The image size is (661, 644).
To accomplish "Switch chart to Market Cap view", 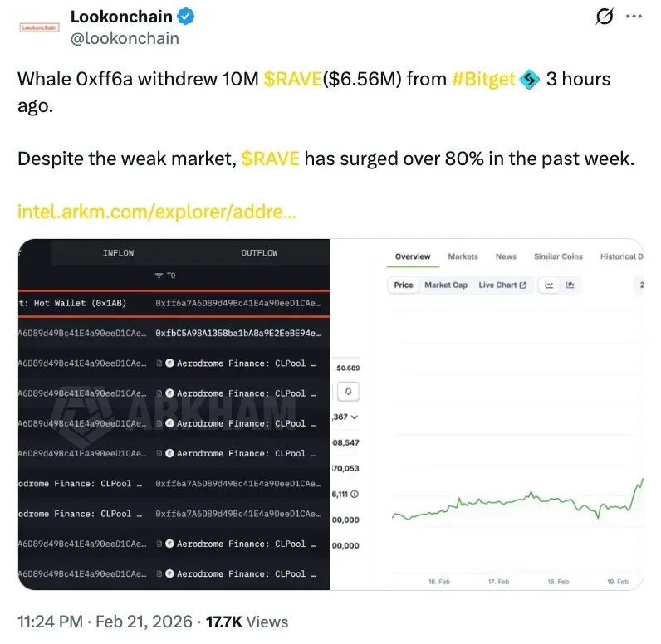I will (x=446, y=285).
